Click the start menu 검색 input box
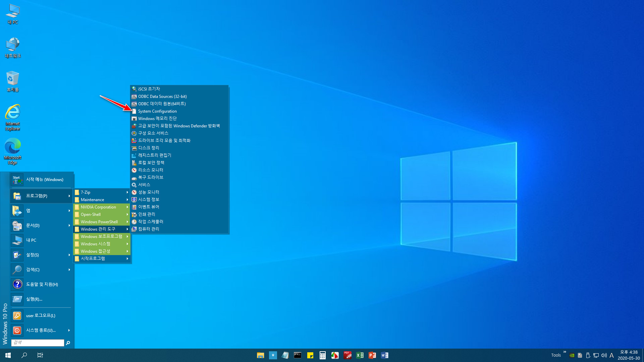Viewport: 644px width, 362px height. coord(38,343)
